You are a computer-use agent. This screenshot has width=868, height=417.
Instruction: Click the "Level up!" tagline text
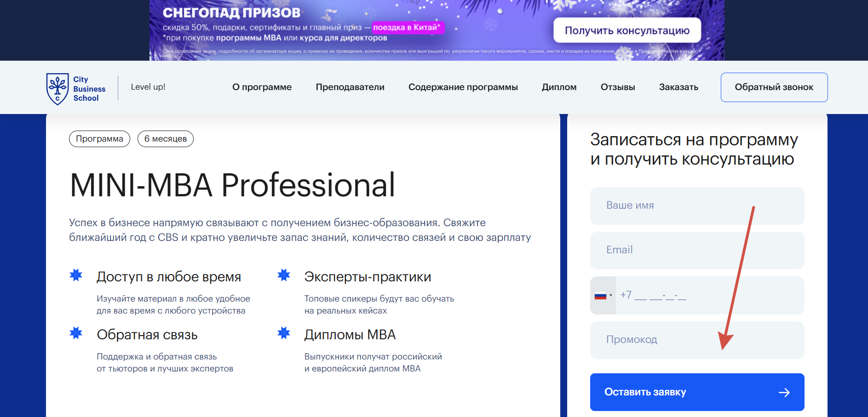[148, 87]
